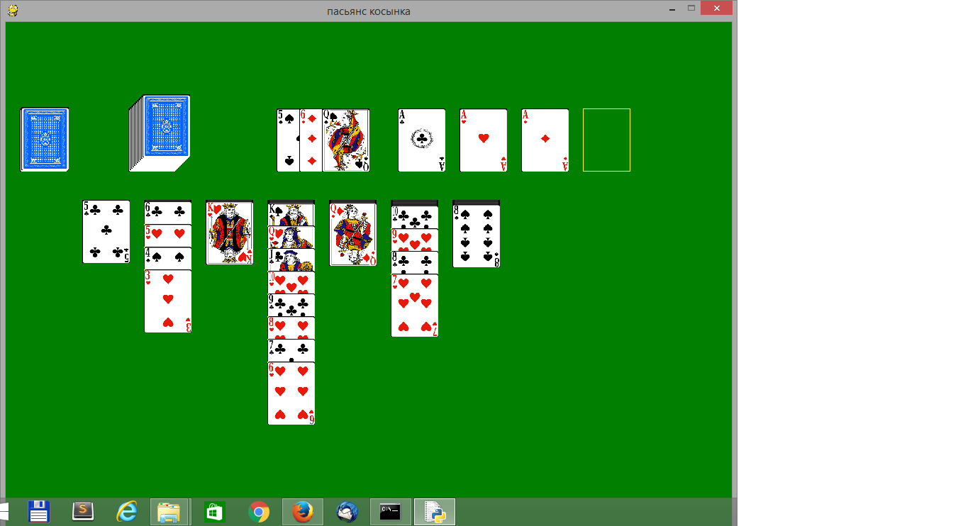Select the 8 of spades tableau card
Viewport: 980px width, 526px height.
pos(476,236)
